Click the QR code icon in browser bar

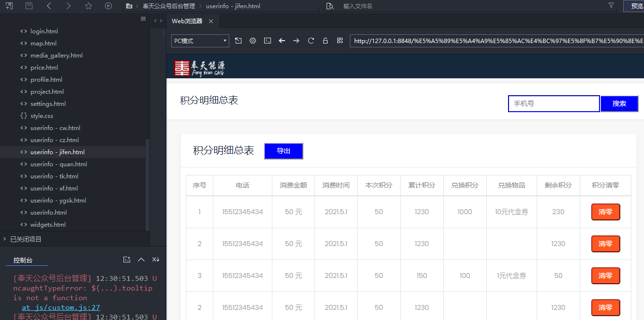point(340,41)
